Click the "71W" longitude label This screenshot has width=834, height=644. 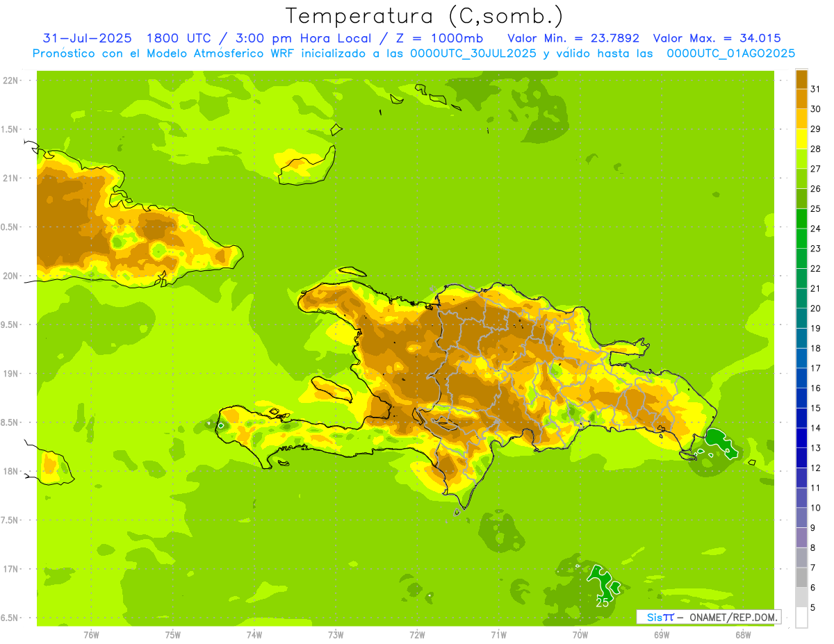click(x=498, y=634)
